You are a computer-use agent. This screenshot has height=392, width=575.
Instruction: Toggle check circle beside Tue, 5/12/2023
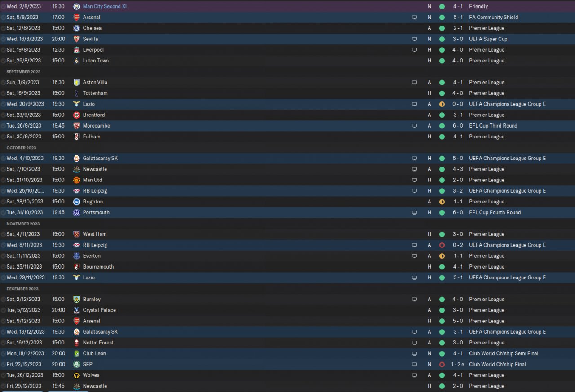[x=3, y=310]
